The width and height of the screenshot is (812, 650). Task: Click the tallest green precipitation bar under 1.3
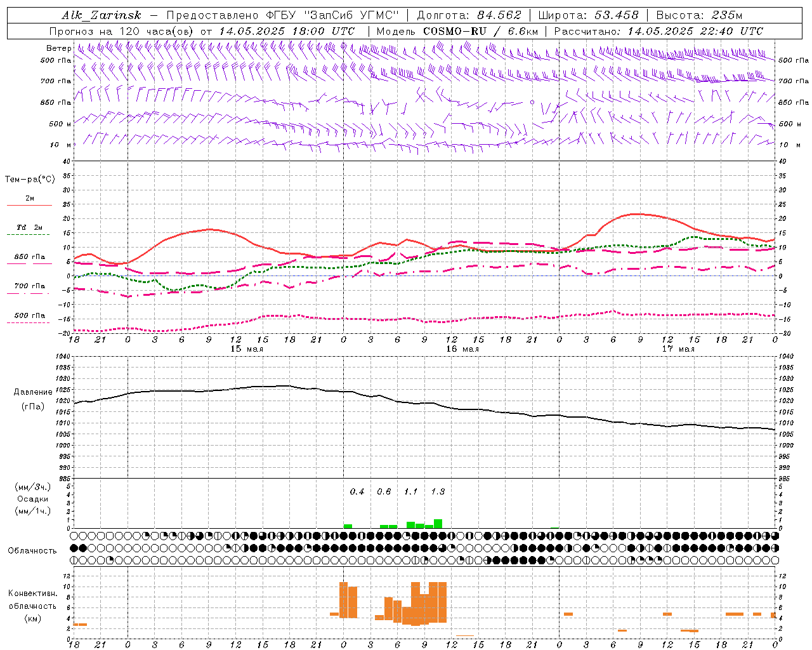click(438, 524)
